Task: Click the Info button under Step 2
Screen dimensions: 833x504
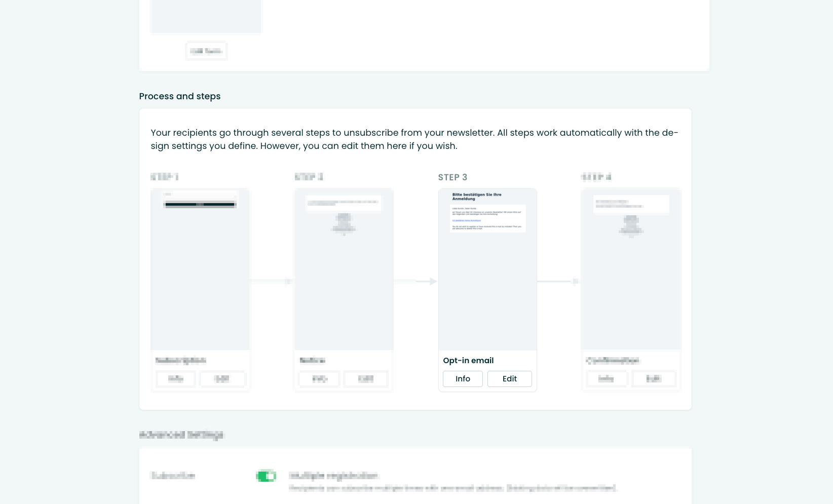Action: [x=319, y=379]
